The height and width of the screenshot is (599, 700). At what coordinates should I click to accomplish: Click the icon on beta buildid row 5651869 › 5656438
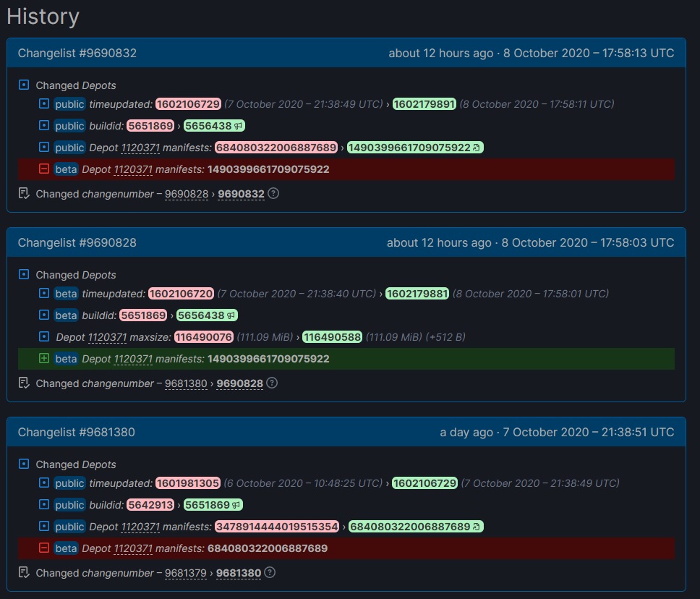[x=43, y=315]
